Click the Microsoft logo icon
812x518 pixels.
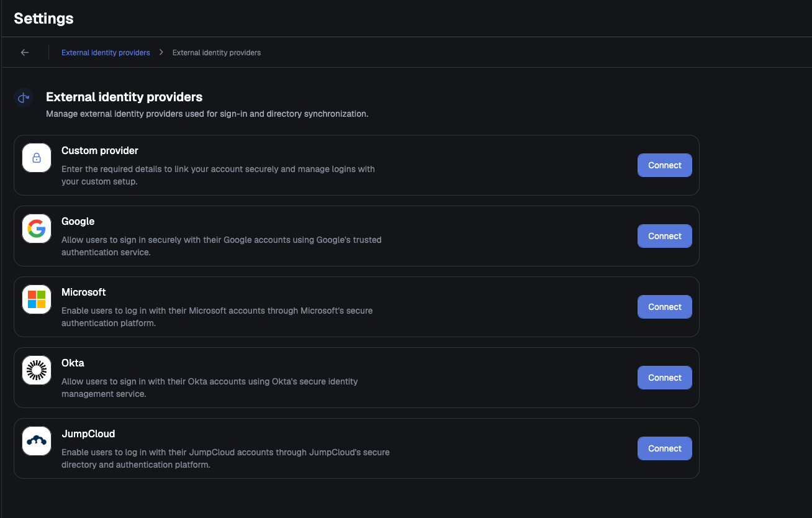pos(37,299)
